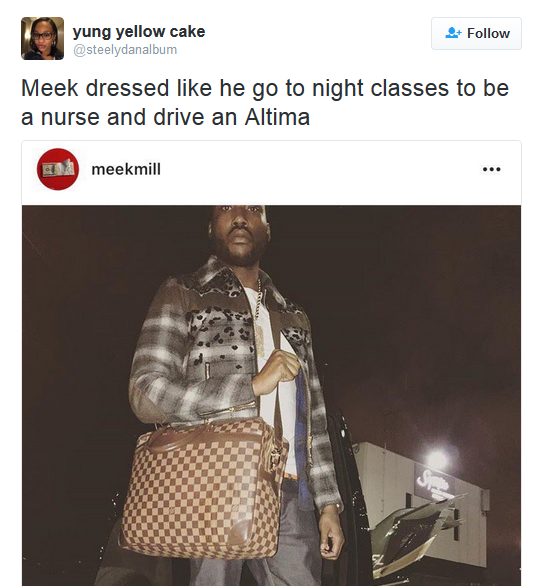Click the @steelydanalbum handle
This screenshot has width=547, height=586.
click(x=125, y=50)
